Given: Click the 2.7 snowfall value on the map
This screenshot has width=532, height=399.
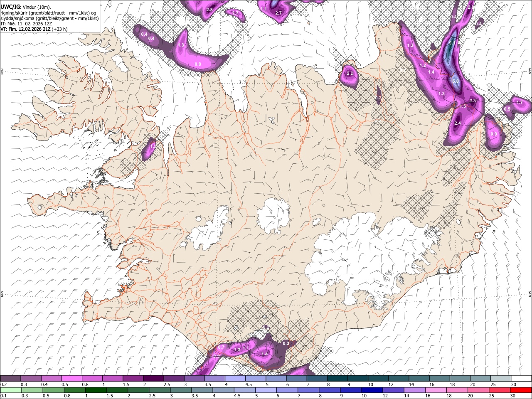Looking at the screenshot, I should (x=278, y=13).
